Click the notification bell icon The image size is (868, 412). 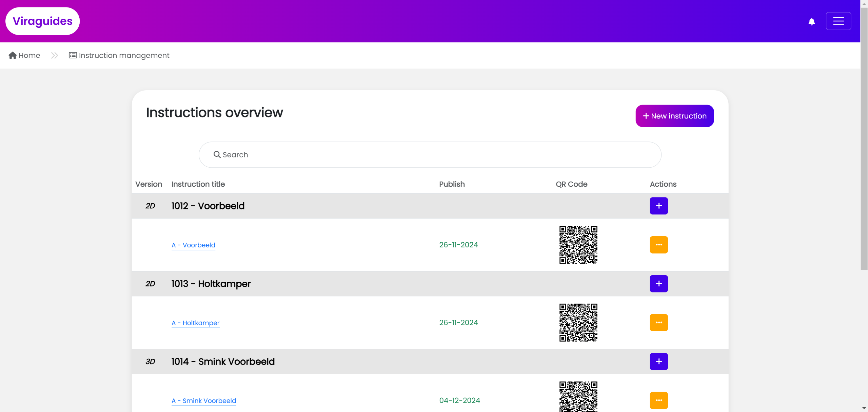(811, 22)
